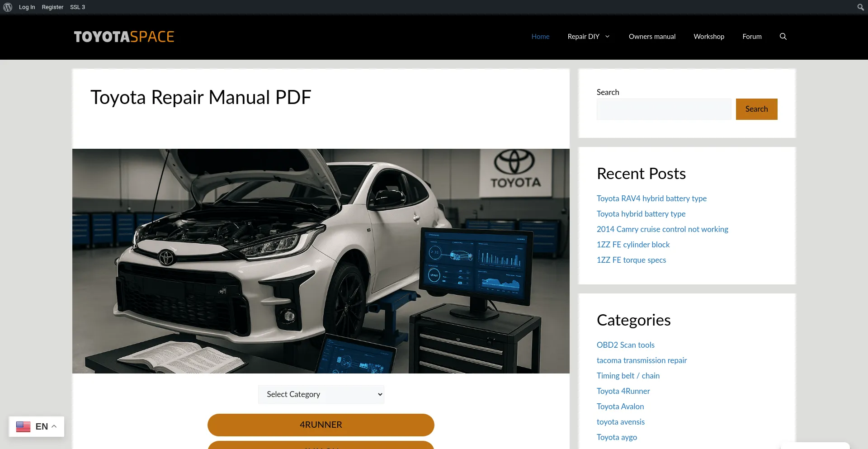
Task: Open the Owners manual menu item
Action: tap(652, 37)
